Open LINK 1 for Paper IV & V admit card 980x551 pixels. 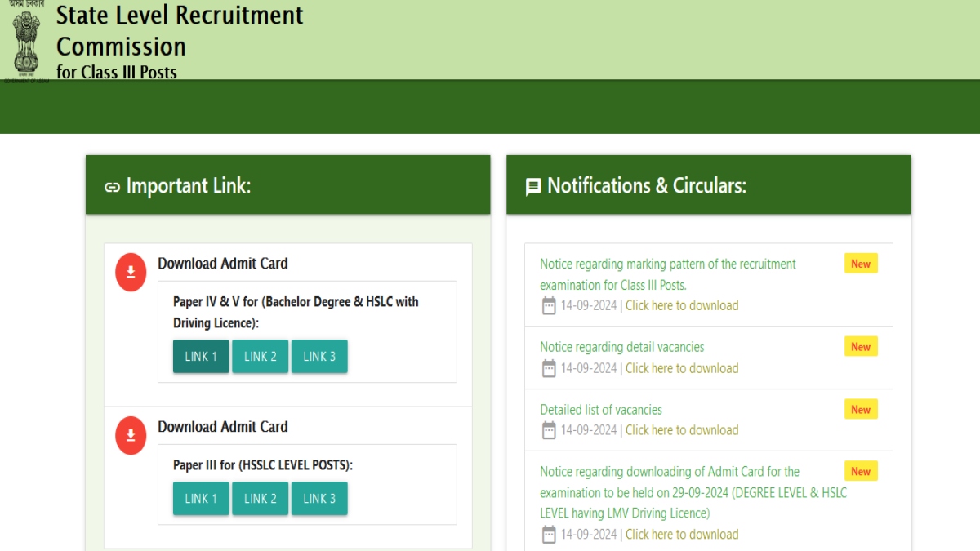(x=201, y=357)
